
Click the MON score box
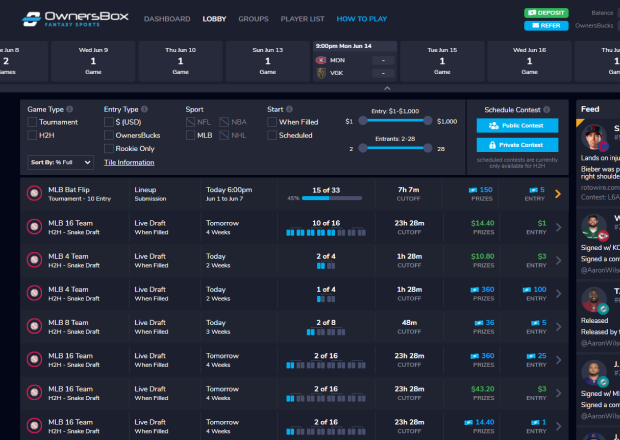pyautogui.click(x=383, y=60)
